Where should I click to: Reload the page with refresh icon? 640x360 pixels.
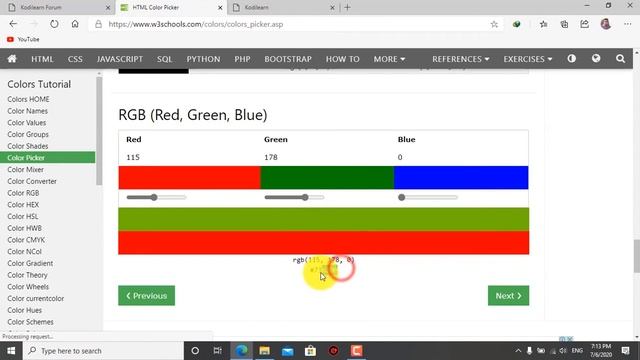[x=54, y=24]
